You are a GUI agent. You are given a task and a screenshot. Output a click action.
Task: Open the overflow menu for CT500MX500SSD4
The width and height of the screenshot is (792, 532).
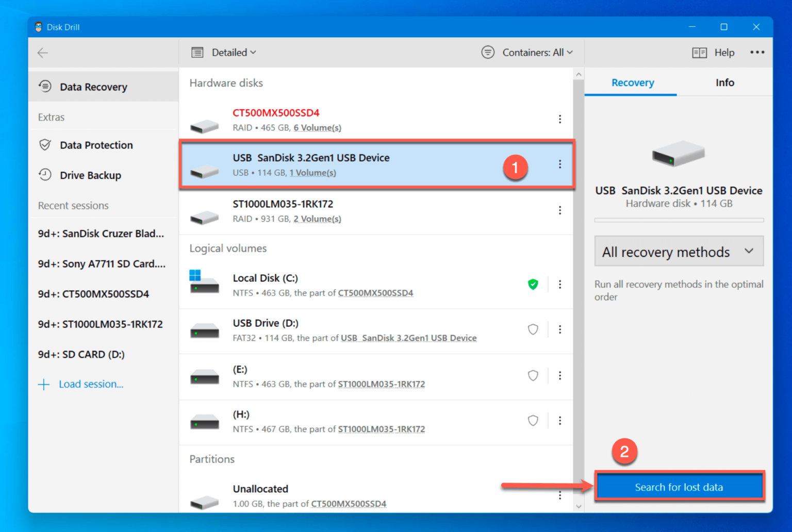(x=560, y=119)
